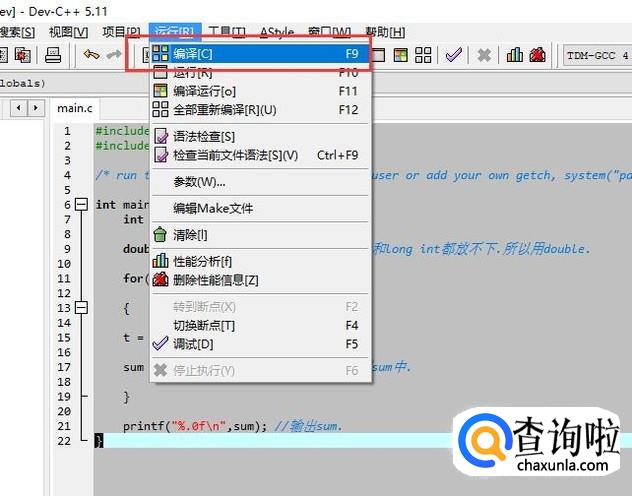The width and height of the screenshot is (632, 496).
Task: Switch to the main.c editor tab
Action: tap(74, 107)
